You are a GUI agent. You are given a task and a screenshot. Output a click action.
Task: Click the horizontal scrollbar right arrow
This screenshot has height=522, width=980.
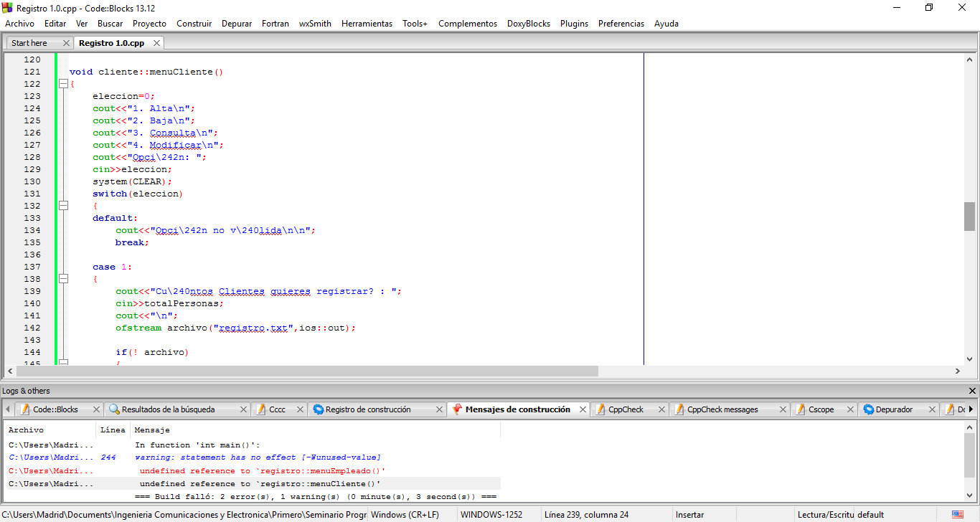pos(958,371)
